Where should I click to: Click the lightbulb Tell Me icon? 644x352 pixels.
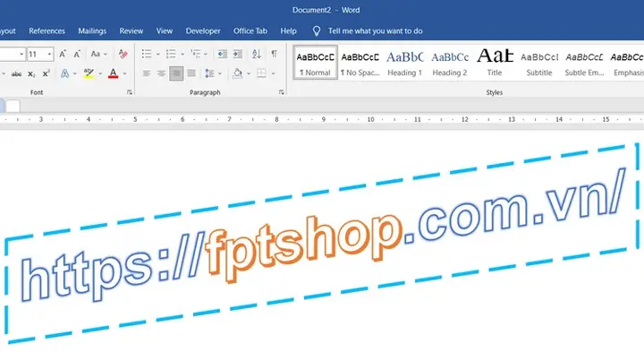[317, 31]
